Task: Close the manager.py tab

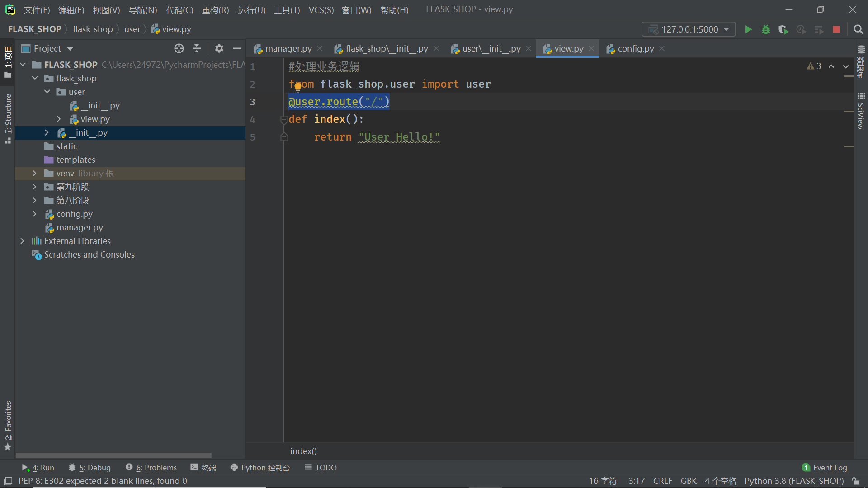Action: 320,48
